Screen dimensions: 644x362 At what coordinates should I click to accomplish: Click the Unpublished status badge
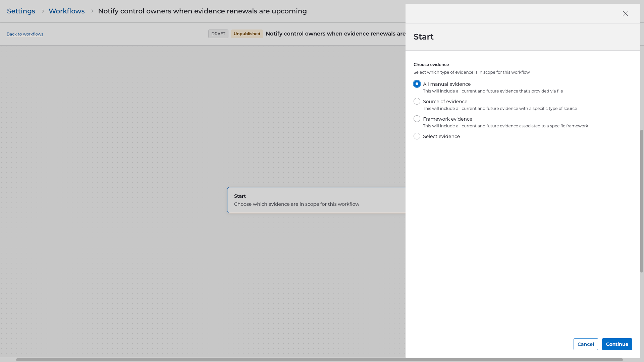247,34
